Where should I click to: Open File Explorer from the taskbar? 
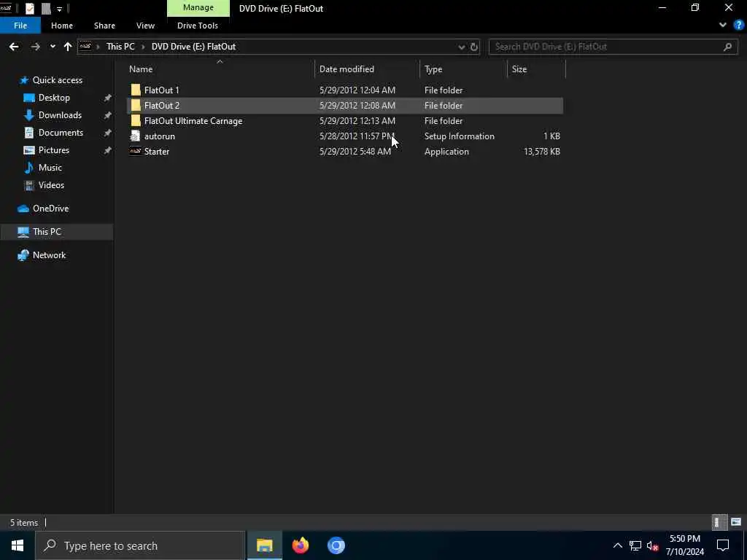pyautogui.click(x=264, y=545)
